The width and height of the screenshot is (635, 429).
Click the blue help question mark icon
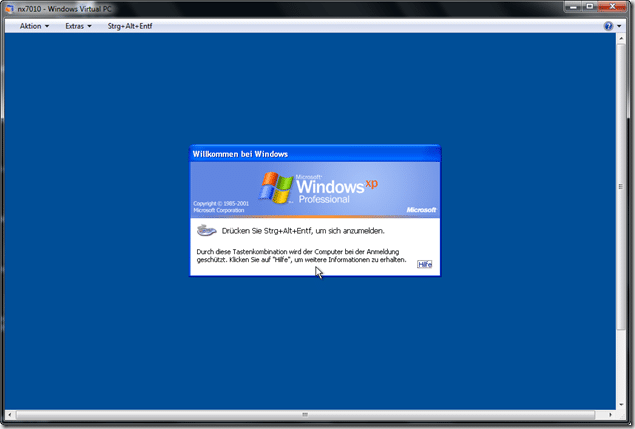coord(608,26)
